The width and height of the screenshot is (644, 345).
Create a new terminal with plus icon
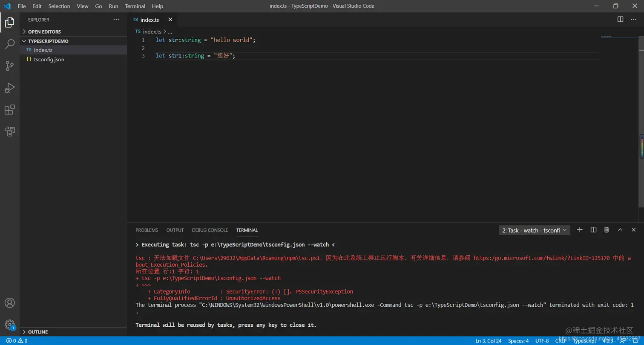point(580,230)
